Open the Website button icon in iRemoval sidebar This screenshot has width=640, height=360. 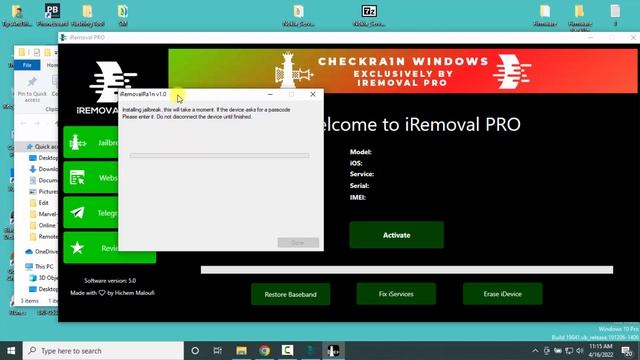click(x=77, y=178)
